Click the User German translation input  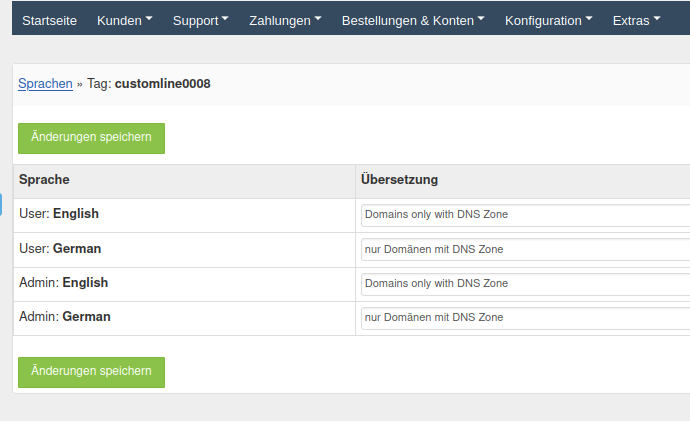pos(525,249)
